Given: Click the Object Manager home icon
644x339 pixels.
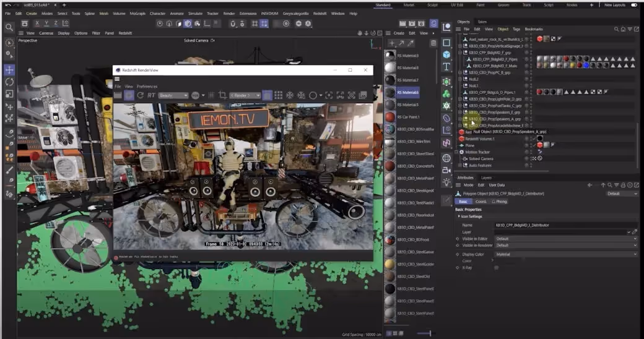Looking at the screenshot, I should pos(623,29).
